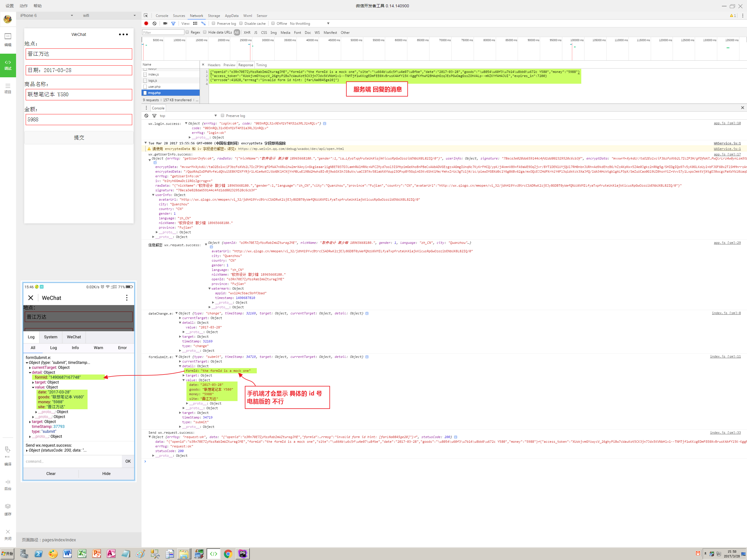The height and width of the screenshot is (560, 747).
Task: Open Chrome from the taskbar
Action: point(228,554)
